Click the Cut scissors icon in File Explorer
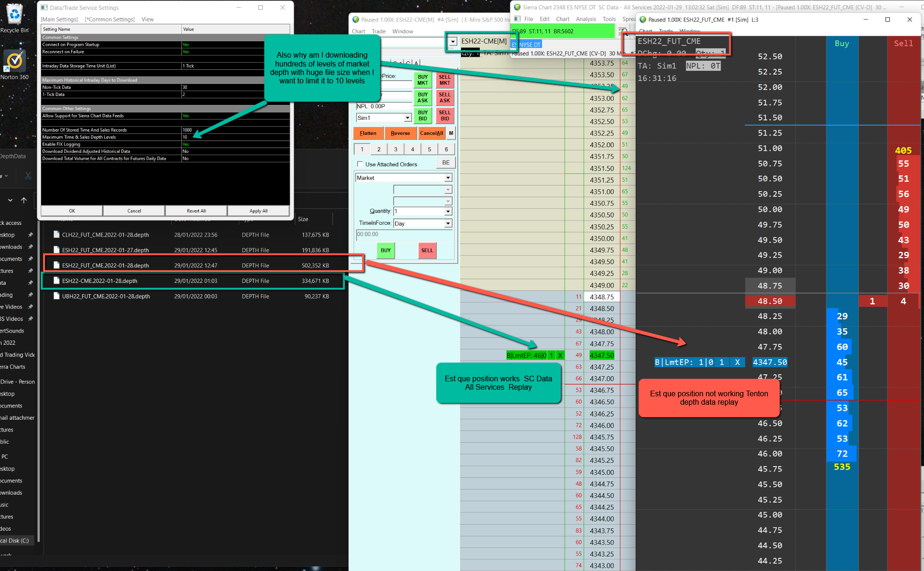The height and width of the screenshot is (571, 924). pos(28,176)
